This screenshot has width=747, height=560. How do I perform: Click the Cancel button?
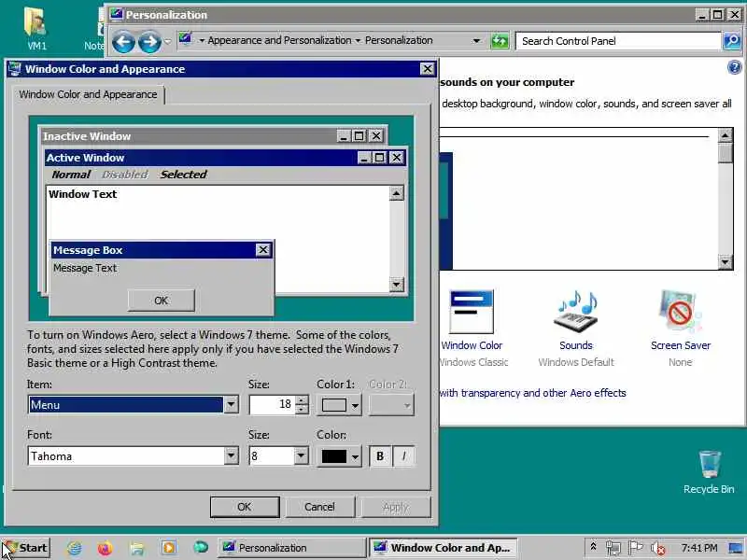tap(319, 507)
